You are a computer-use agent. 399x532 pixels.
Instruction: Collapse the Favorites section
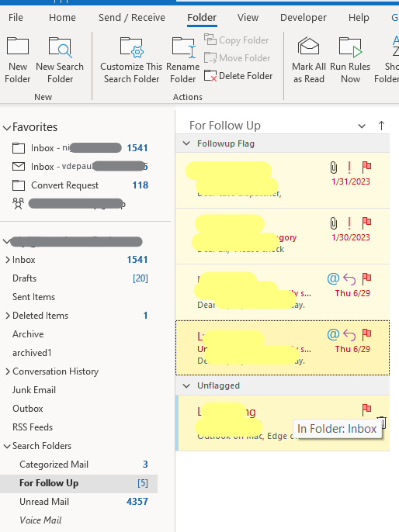click(x=7, y=127)
